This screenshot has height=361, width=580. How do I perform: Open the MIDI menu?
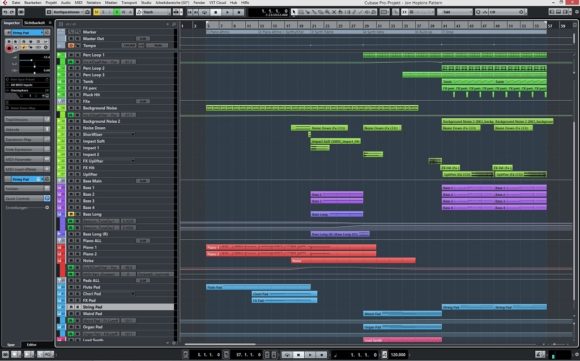(78, 3)
